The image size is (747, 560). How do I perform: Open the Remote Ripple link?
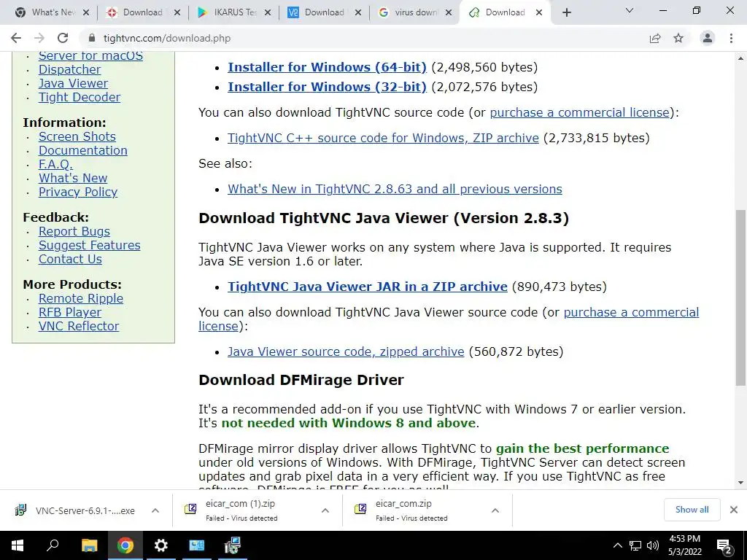tap(80, 298)
